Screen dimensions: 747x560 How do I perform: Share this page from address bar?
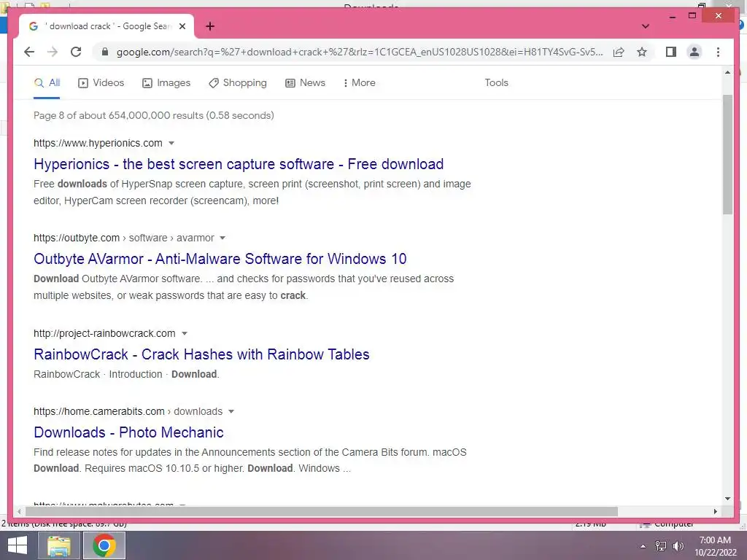[619, 52]
